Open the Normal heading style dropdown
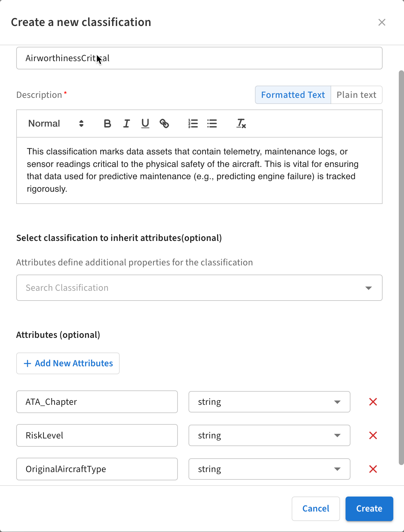The image size is (404, 532). coord(56,124)
